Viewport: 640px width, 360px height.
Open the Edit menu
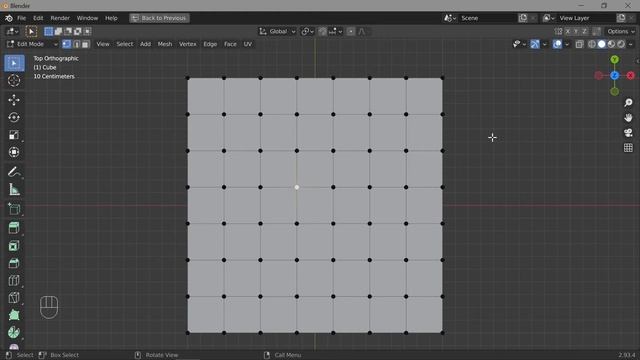pyautogui.click(x=38, y=18)
